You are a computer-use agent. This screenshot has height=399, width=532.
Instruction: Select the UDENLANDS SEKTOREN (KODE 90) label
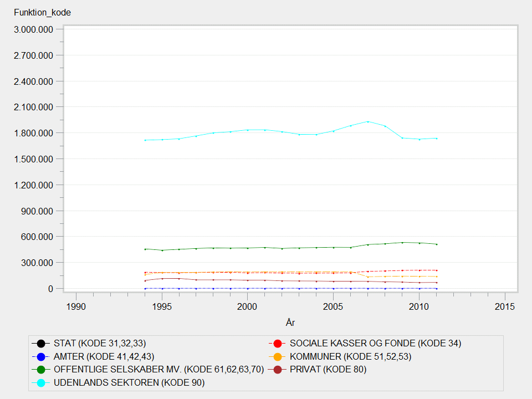[129, 382]
